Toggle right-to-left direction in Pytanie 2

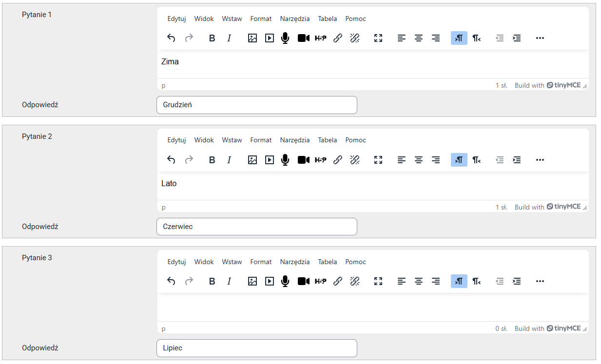(x=476, y=160)
